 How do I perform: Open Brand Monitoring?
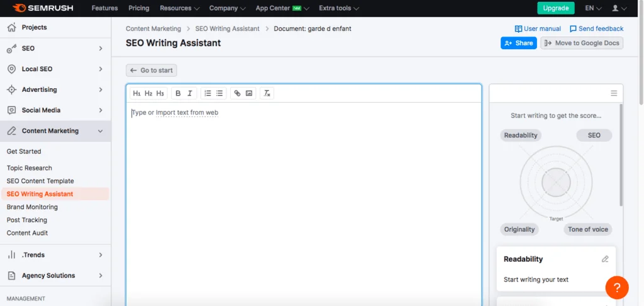pyautogui.click(x=32, y=207)
